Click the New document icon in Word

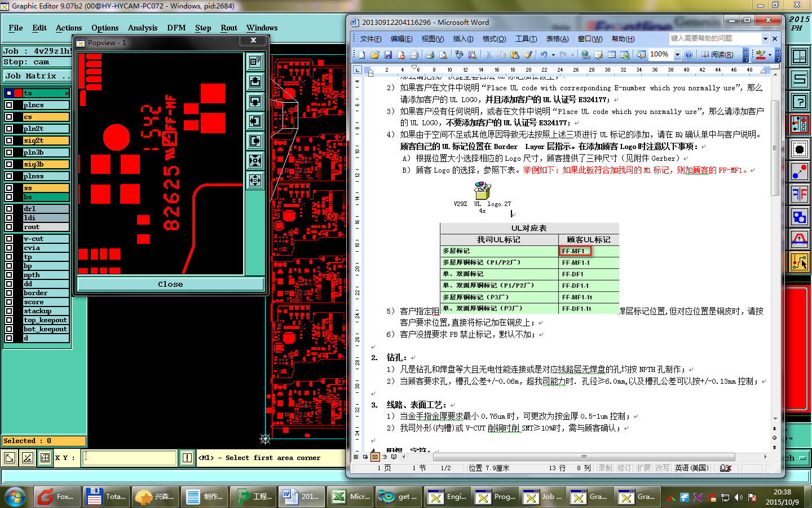(x=361, y=55)
